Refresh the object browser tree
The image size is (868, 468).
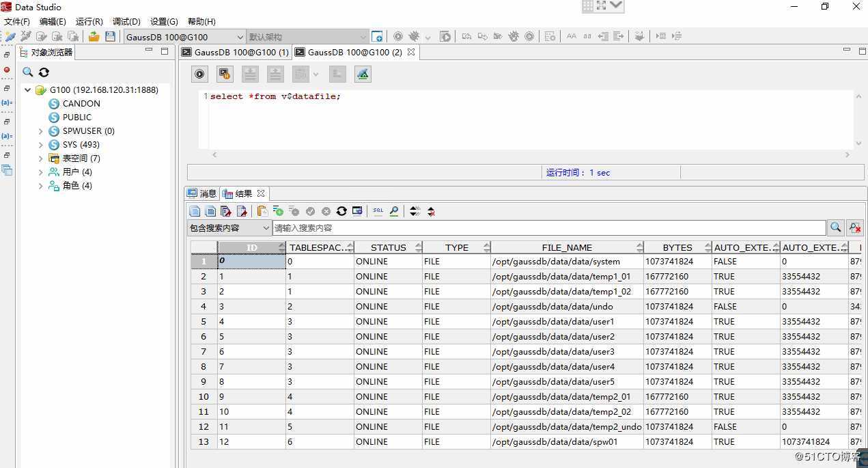44,72
